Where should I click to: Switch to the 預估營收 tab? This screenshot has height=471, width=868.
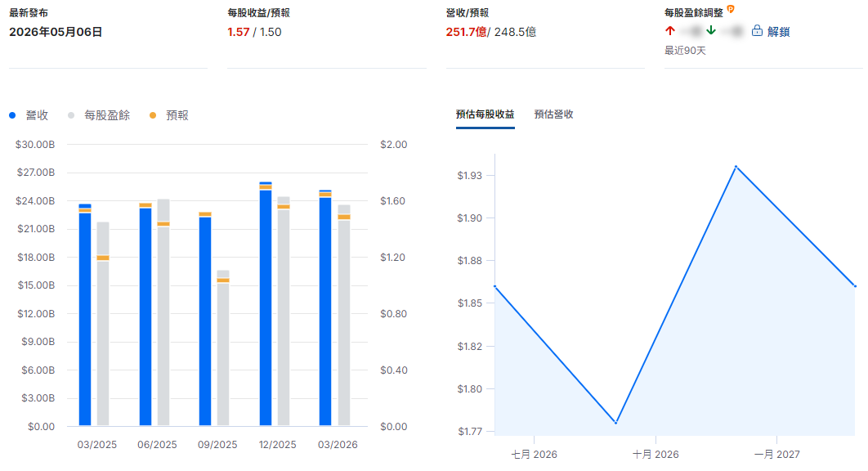(553, 114)
